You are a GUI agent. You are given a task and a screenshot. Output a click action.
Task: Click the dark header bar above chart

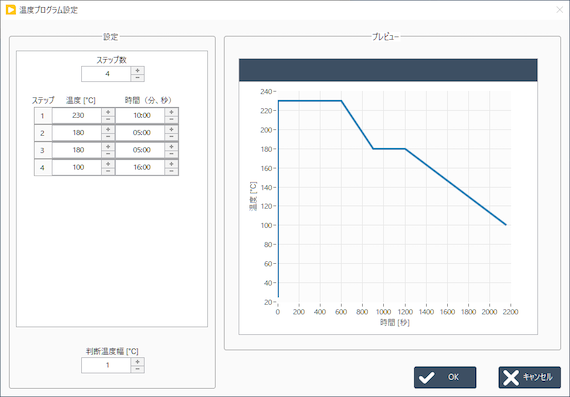tap(388, 70)
